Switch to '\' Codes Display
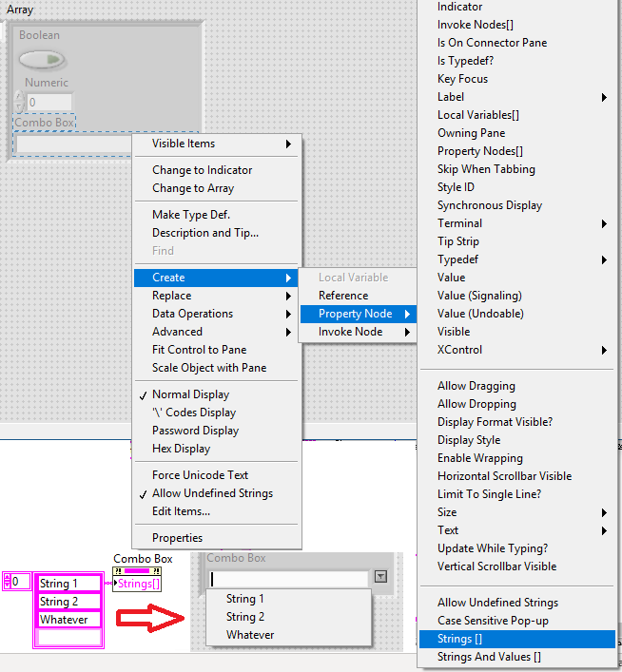The height and width of the screenshot is (672, 622). pyautogui.click(x=216, y=413)
